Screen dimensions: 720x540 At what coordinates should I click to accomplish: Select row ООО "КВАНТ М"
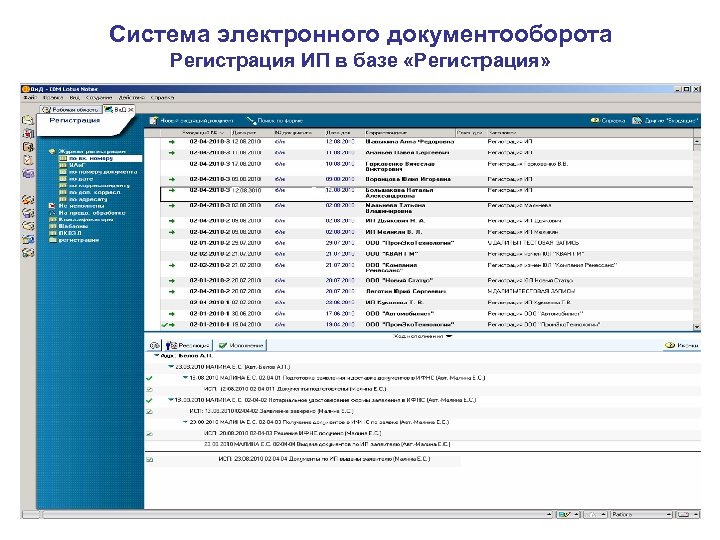[x=426, y=254]
